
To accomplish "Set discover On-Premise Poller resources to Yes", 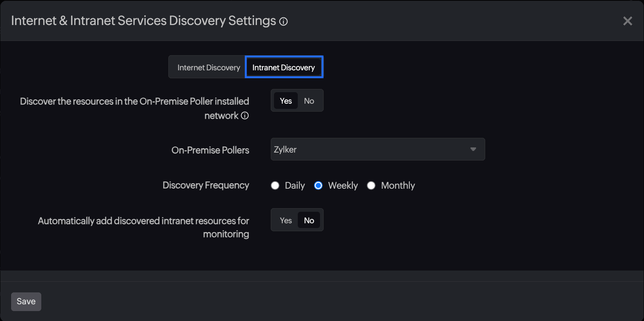I will coord(285,101).
